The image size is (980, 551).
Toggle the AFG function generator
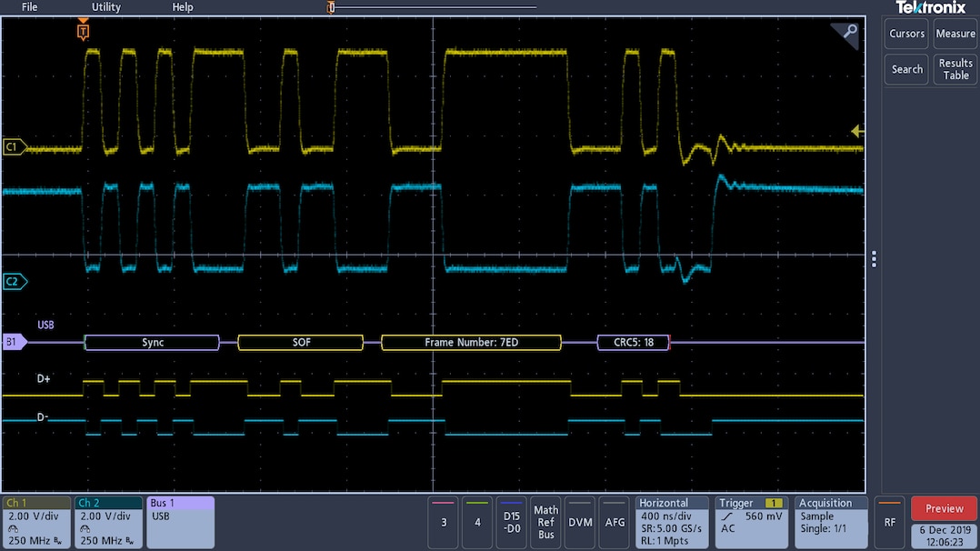click(615, 522)
